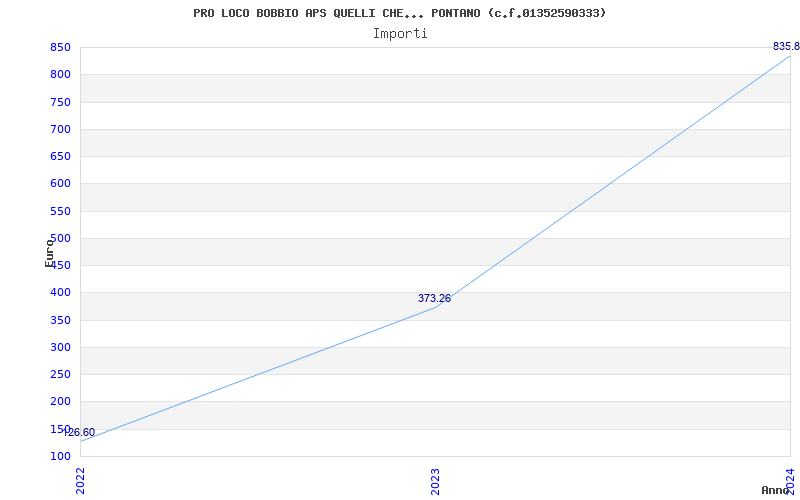Screen dimensions: 800x500
Task: Click the 350 y-axis tick label
Action: (60, 320)
